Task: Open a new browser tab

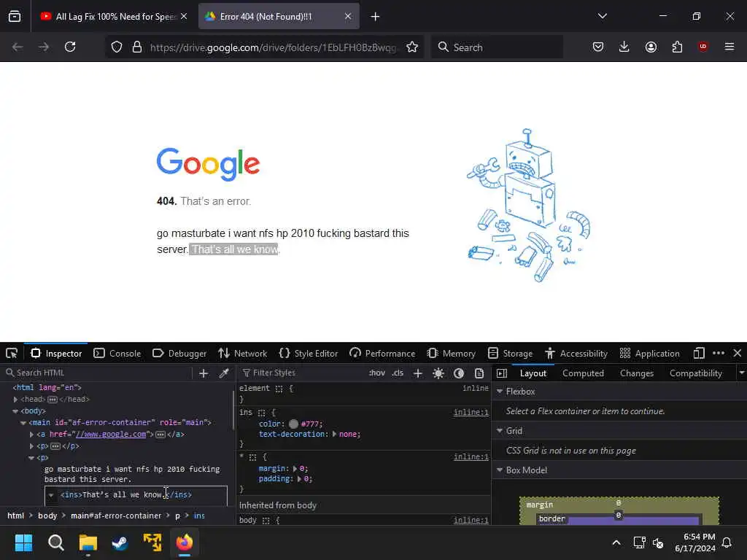Action: (x=376, y=17)
